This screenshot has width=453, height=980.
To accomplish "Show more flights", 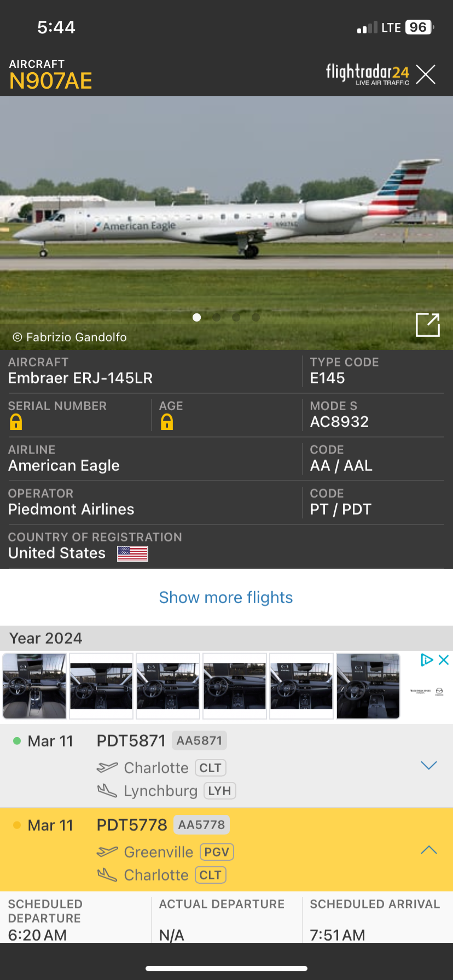I will coord(226,597).
